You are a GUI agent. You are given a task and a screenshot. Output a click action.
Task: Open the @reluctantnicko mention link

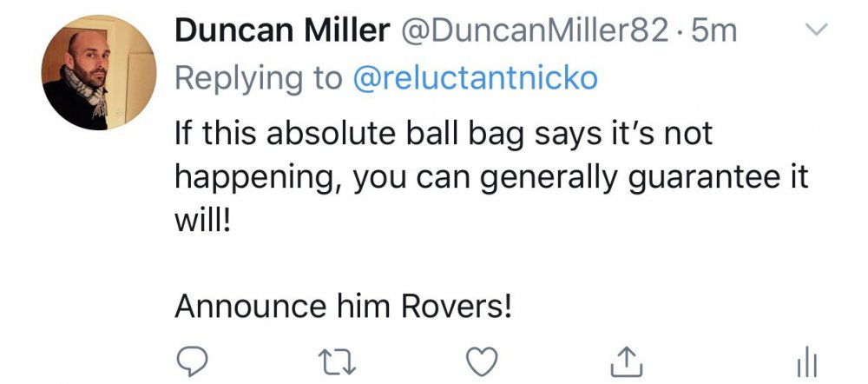[476, 78]
